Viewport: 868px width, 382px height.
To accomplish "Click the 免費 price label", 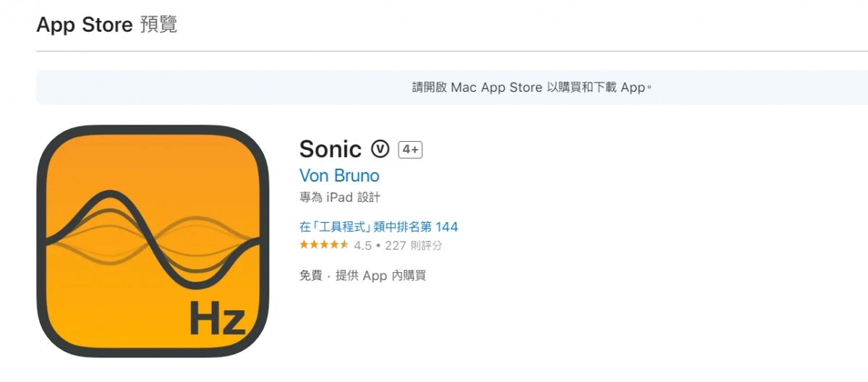I will (x=311, y=276).
